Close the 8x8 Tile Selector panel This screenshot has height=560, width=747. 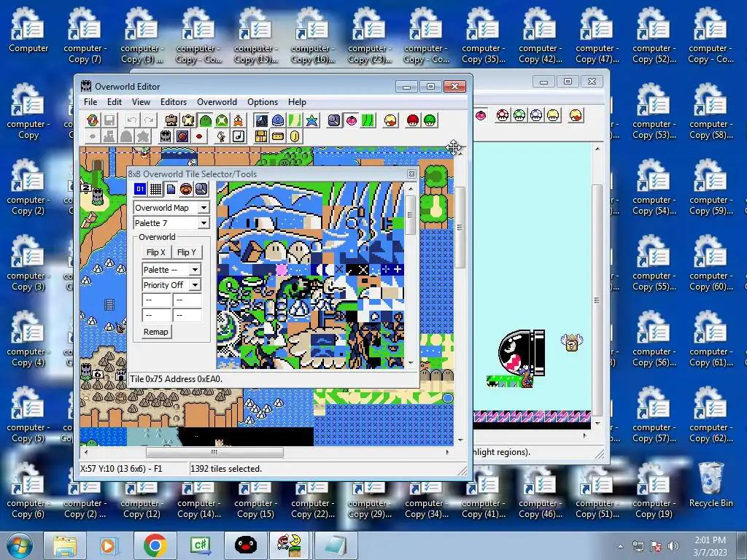411,174
